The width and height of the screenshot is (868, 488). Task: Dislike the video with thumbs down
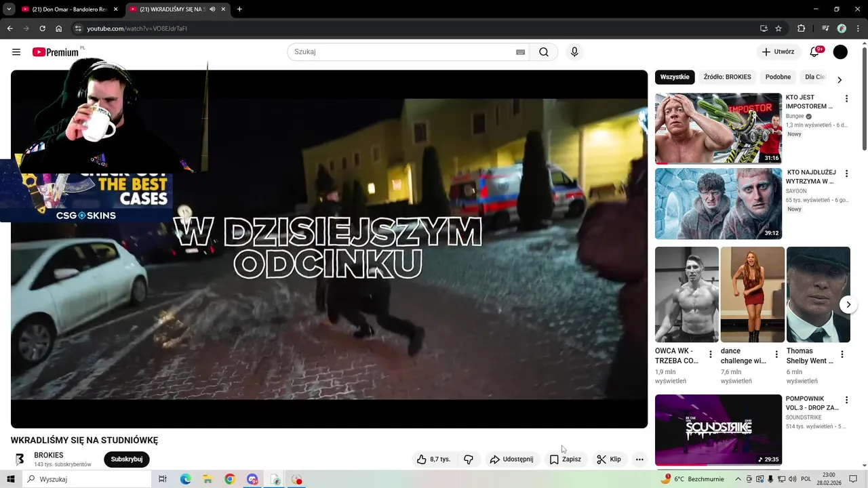pos(469,460)
